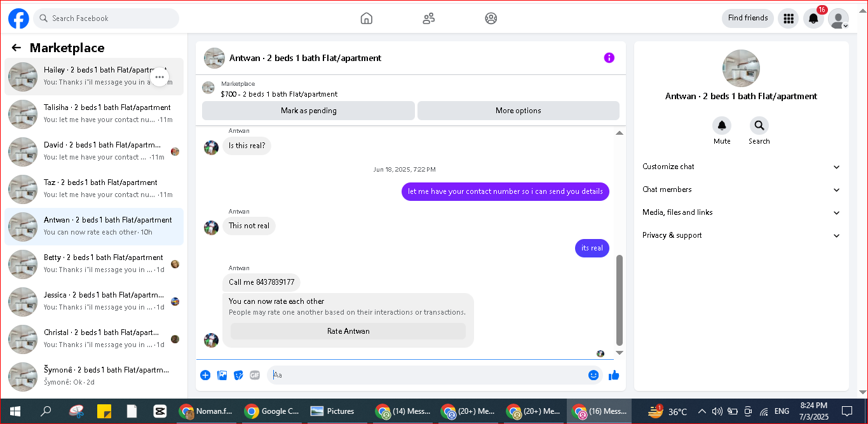868x424 pixels.
Task: Open the Pictures taskbar window
Action: tap(332, 411)
